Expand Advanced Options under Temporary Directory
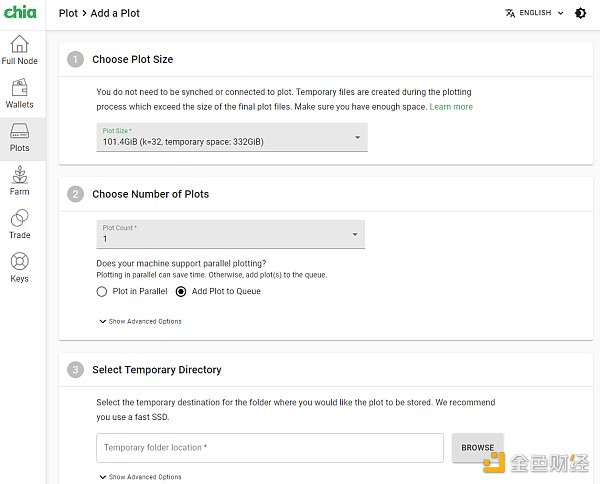This screenshot has width=600, height=484. (x=140, y=477)
